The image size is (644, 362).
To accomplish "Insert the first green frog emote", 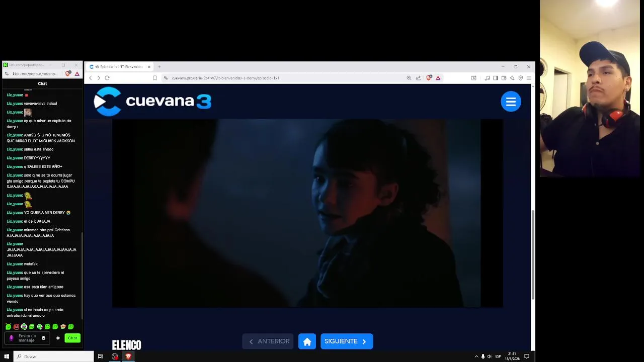I will [x=8, y=327].
